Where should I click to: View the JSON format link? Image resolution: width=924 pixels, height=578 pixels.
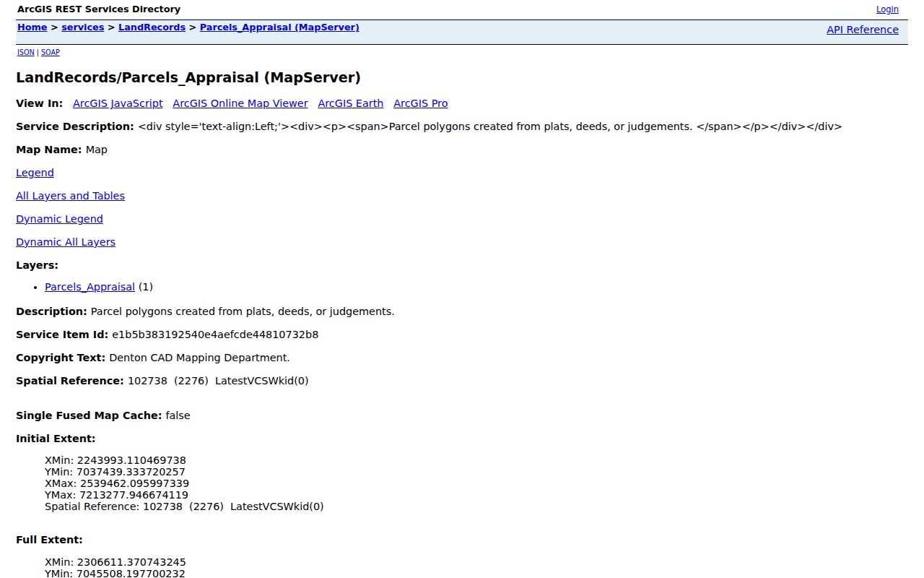26,52
